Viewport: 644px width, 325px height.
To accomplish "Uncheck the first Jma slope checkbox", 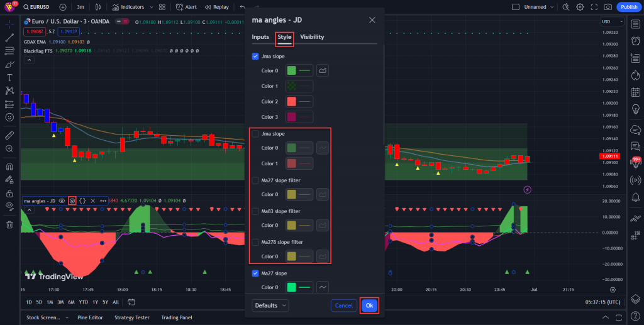I will point(255,56).
